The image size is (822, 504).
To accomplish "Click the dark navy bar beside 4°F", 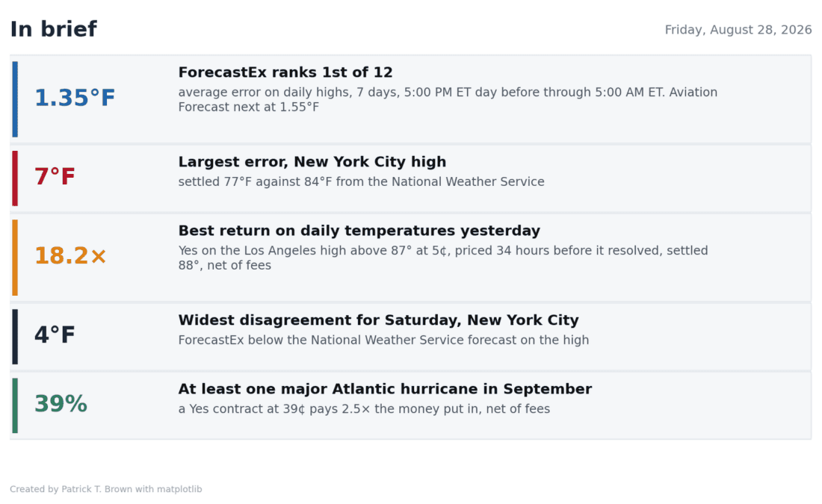I will (x=15, y=336).
